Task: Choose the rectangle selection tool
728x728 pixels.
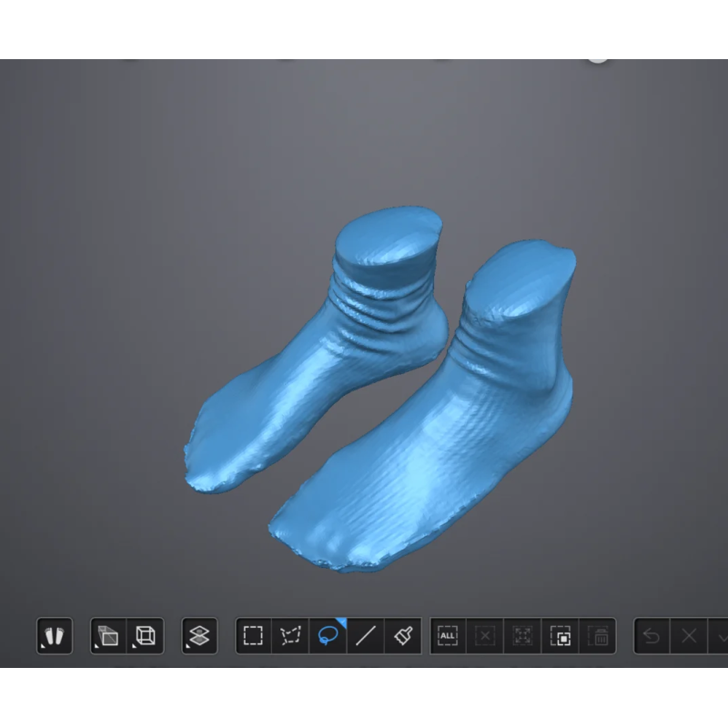Action: click(253, 635)
